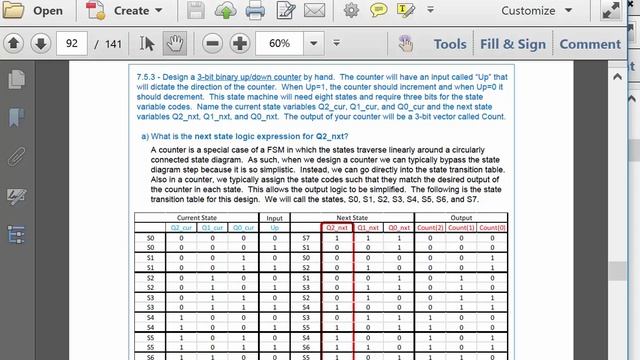The width and height of the screenshot is (640, 360).
Task: Open the Fill & Sign pane
Action: click(513, 44)
